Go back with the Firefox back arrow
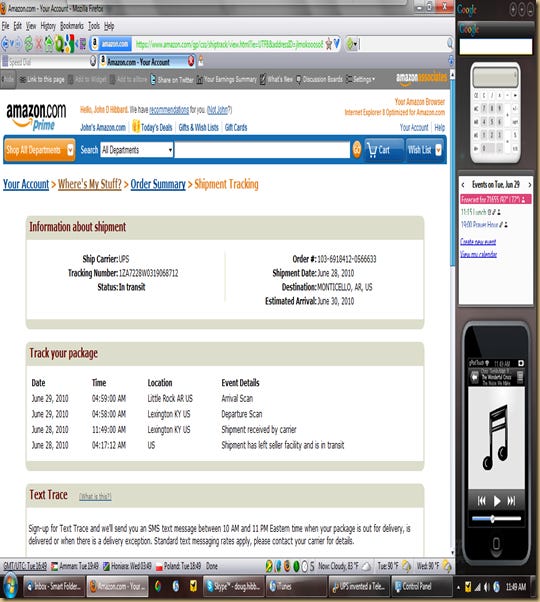 pos(5,44)
